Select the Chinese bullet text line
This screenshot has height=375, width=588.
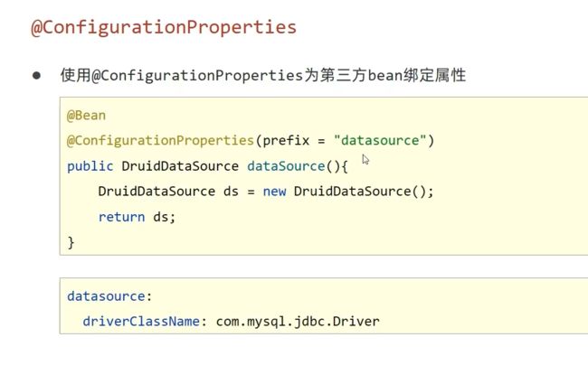[263, 75]
